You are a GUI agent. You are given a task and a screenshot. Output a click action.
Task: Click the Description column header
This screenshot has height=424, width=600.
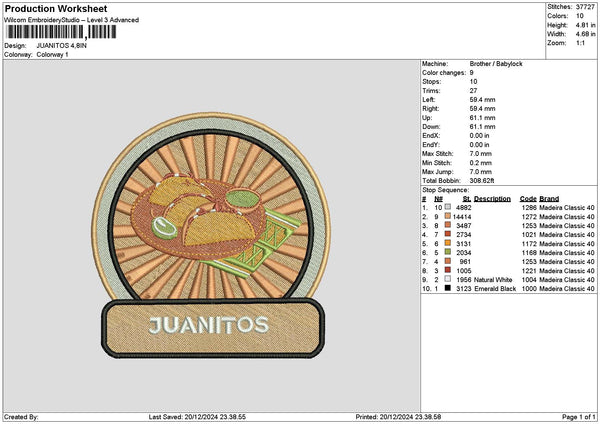click(492, 199)
